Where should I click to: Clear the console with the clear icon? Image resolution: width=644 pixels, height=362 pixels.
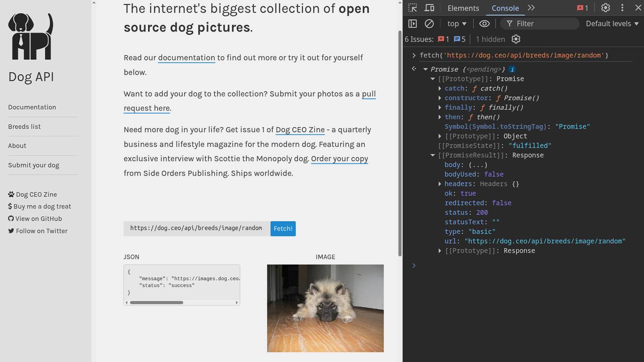click(429, 24)
